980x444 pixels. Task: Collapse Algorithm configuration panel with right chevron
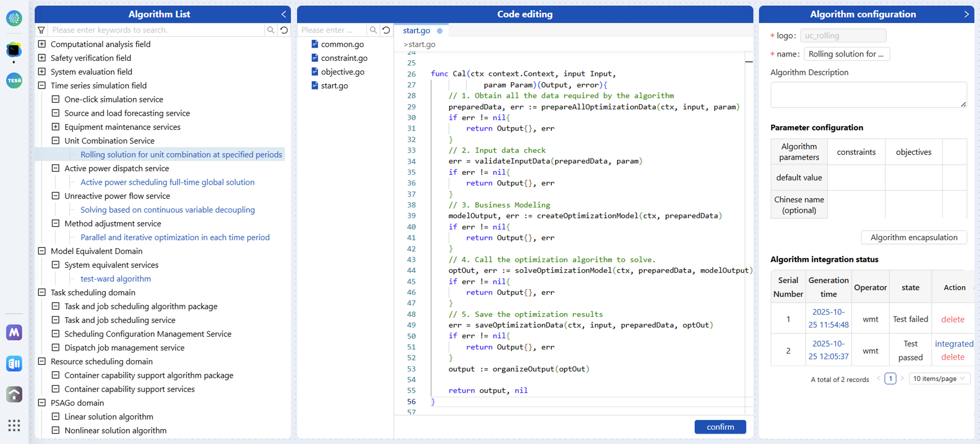click(x=966, y=14)
